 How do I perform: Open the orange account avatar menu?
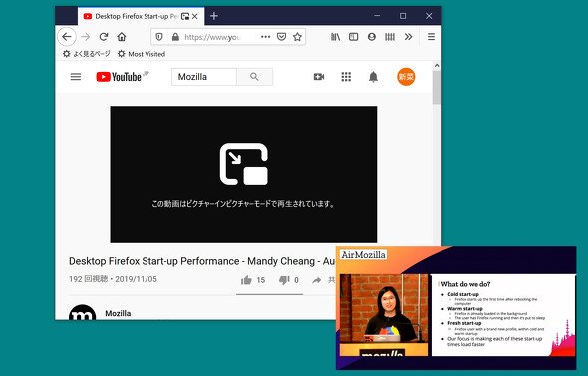click(406, 77)
